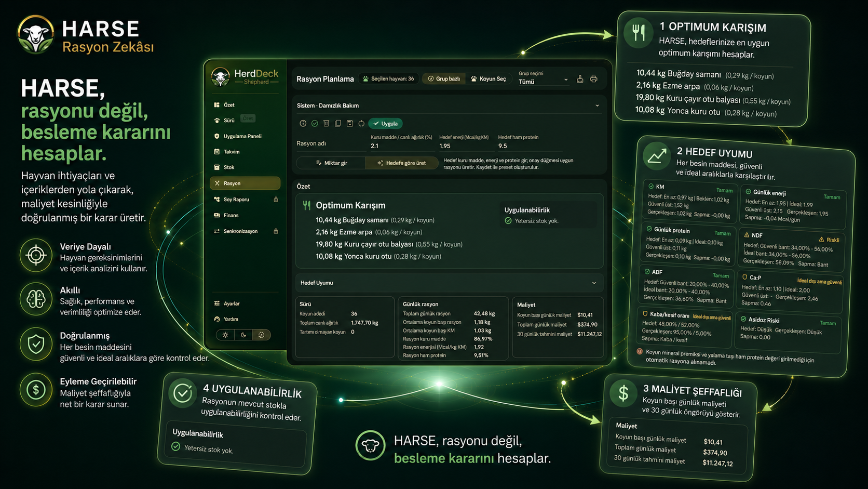Screen dimensions: 868x489
Task: Click the trash icon to delete the ration
Action: (x=326, y=124)
